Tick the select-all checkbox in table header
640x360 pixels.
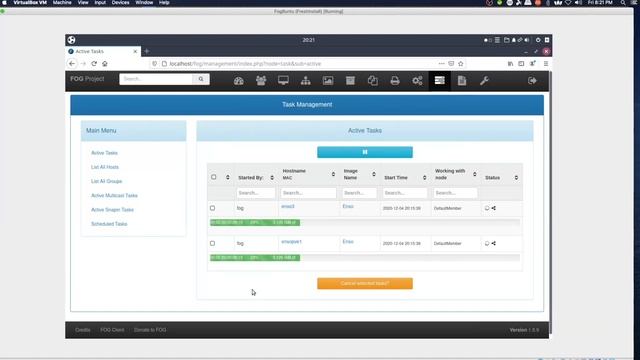pos(213,177)
